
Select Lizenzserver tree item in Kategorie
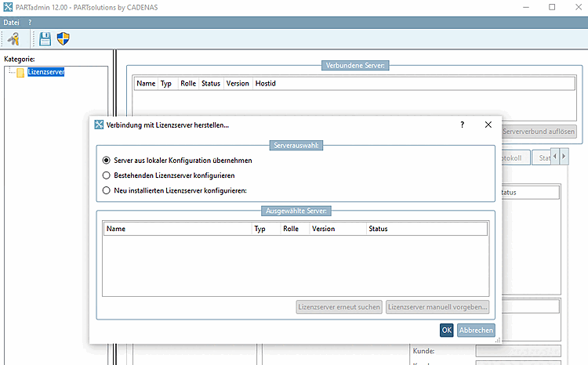pyautogui.click(x=45, y=72)
